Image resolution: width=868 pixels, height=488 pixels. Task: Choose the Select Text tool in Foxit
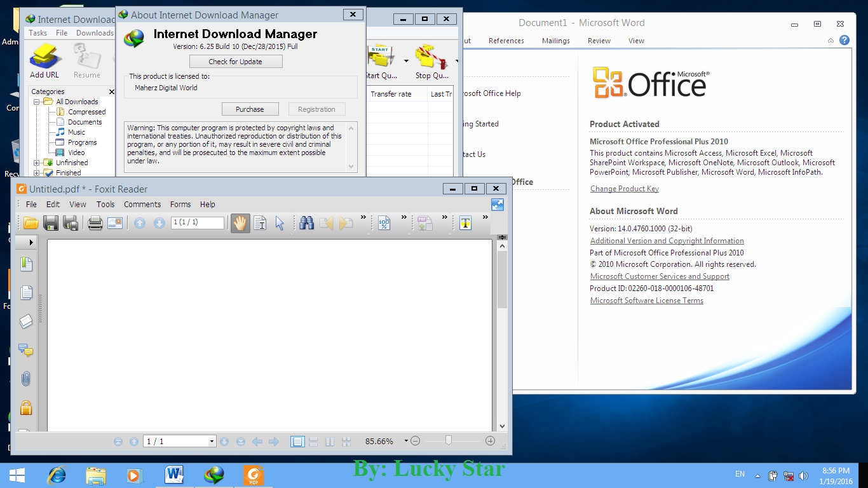260,223
